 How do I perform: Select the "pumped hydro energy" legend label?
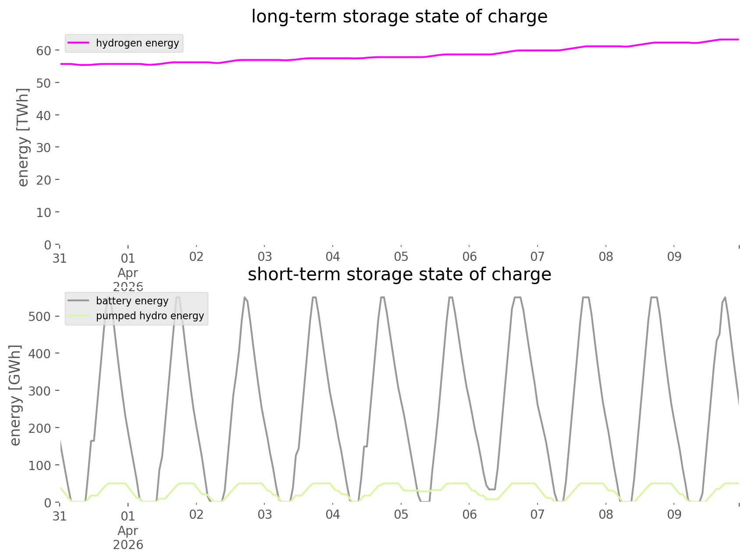(x=150, y=316)
